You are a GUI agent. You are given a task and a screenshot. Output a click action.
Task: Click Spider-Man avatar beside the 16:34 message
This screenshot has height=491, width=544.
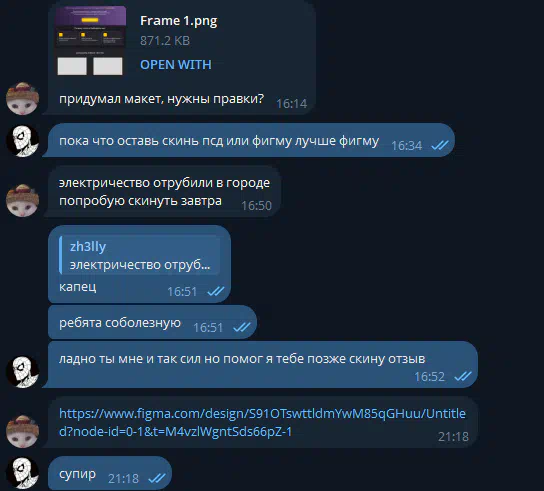[23, 141]
